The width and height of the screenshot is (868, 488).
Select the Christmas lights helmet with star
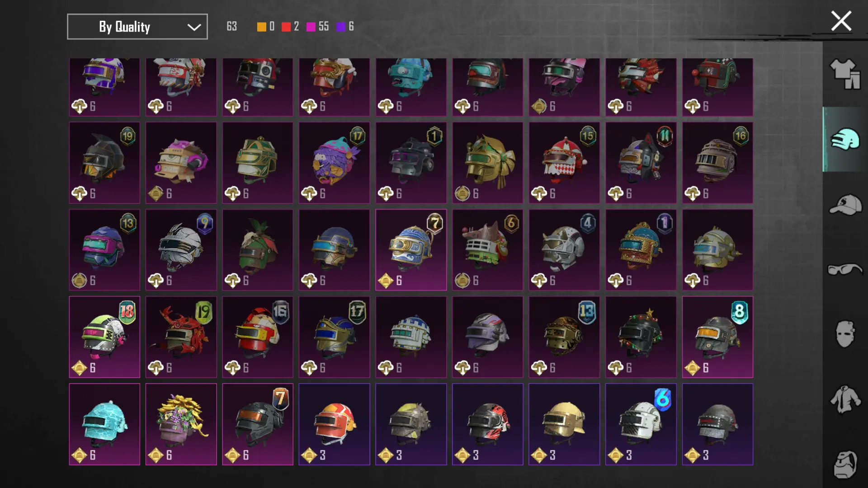(x=641, y=337)
